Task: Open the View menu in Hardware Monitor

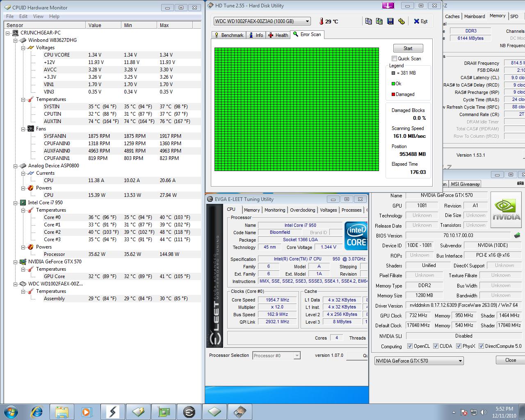Action: pos(38,16)
